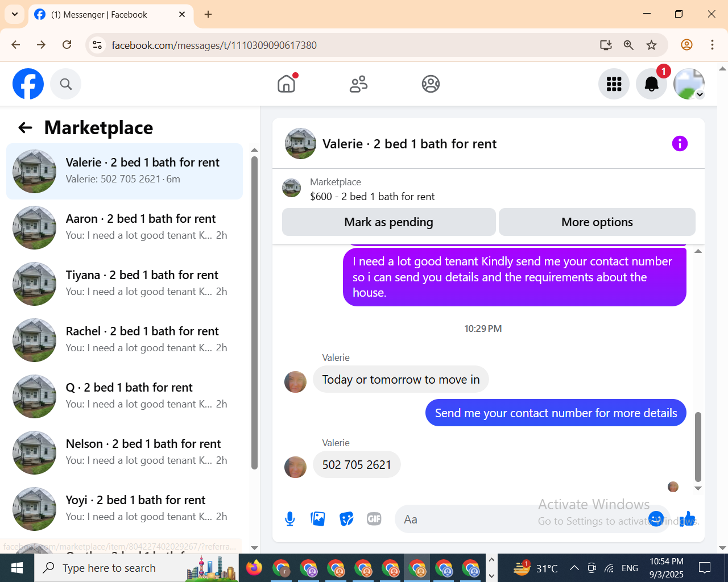The image size is (728, 582).
Task: View site information icon in address bar
Action: pyautogui.click(x=97, y=45)
